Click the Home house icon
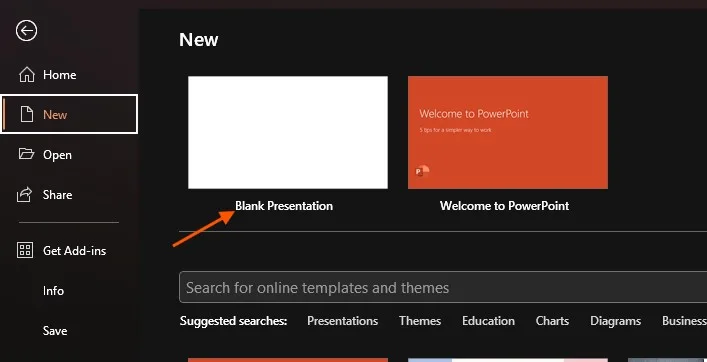This screenshot has width=707, height=362. [27, 74]
